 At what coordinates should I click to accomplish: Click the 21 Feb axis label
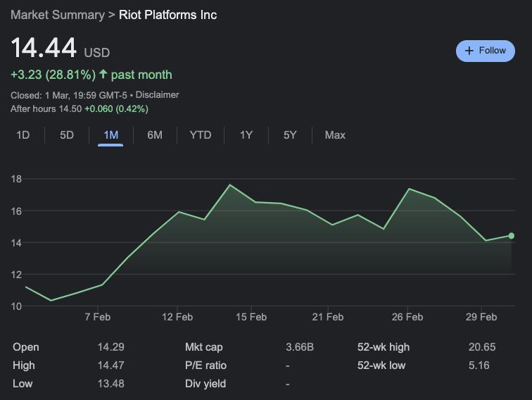click(328, 317)
